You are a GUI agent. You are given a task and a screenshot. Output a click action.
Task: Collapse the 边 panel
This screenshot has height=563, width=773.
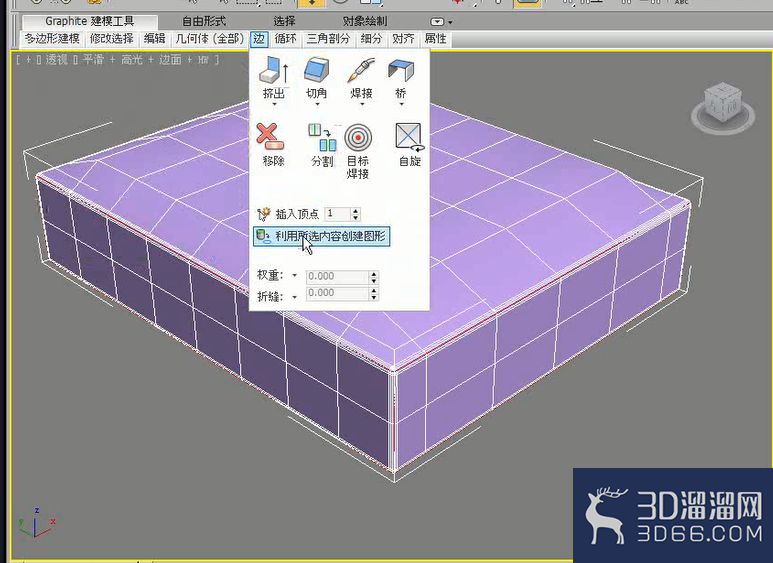pos(259,38)
